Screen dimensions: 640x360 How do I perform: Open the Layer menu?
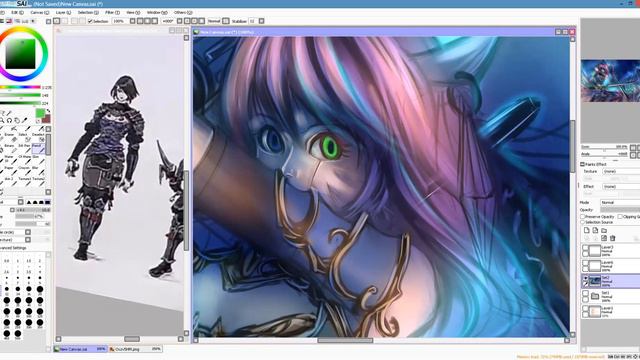tap(63, 13)
